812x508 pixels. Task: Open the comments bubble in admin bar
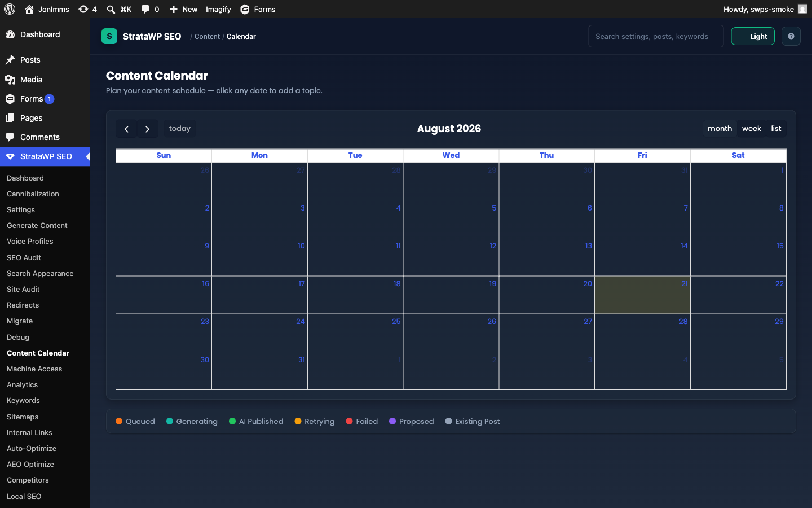145,9
